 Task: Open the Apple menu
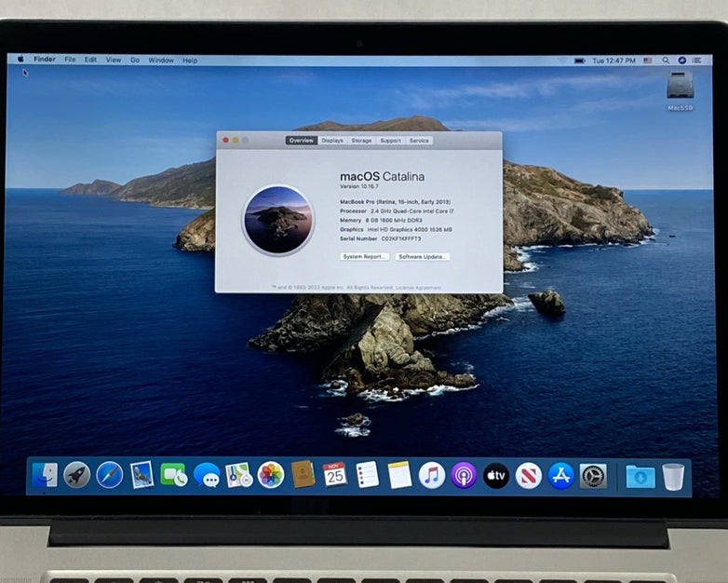[20, 59]
